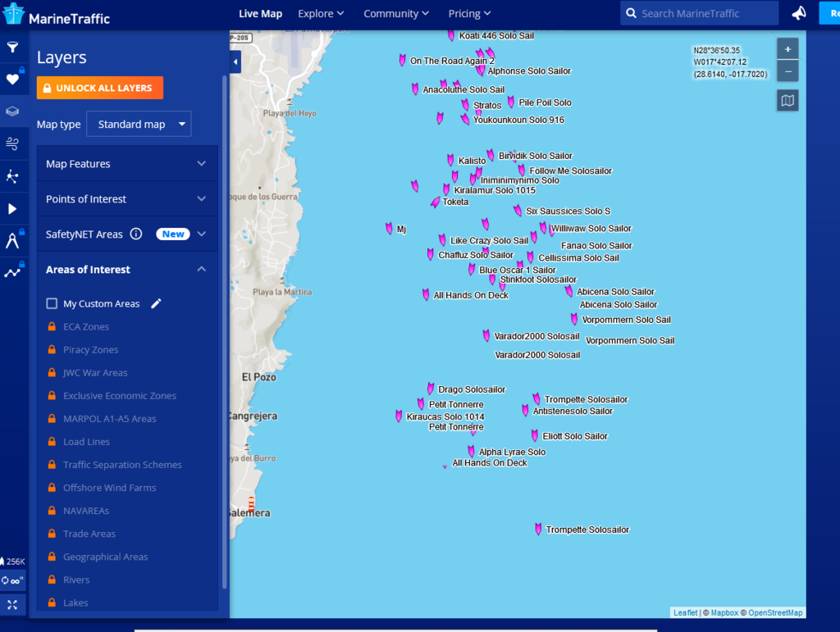The image size is (840, 632).
Task: Select the Mj vessel marker
Action: tap(389, 229)
